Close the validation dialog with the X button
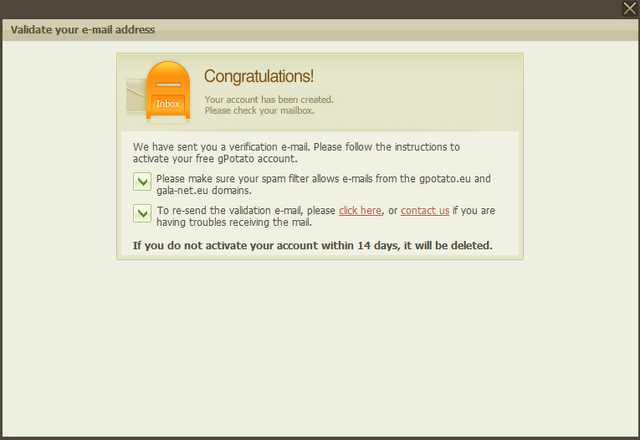This screenshot has width=640, height=440. pyautogui.click(x=629, y=8)
